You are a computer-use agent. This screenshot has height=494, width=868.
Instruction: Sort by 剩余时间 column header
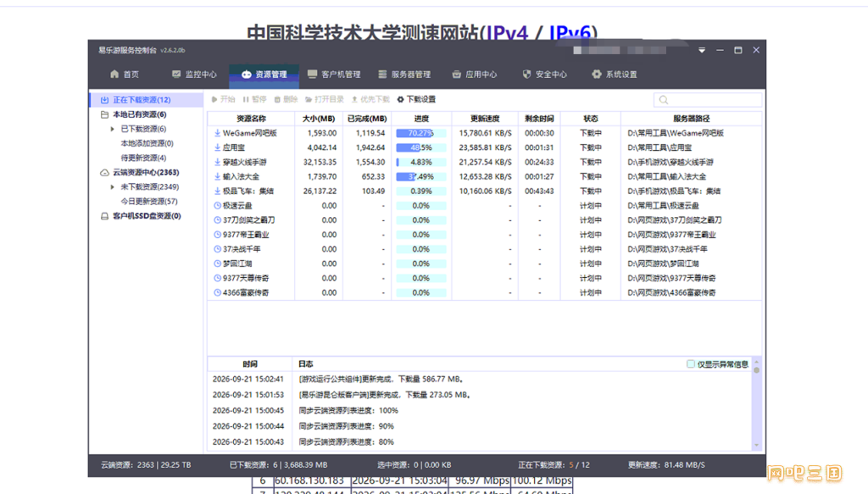coord(539,119)
